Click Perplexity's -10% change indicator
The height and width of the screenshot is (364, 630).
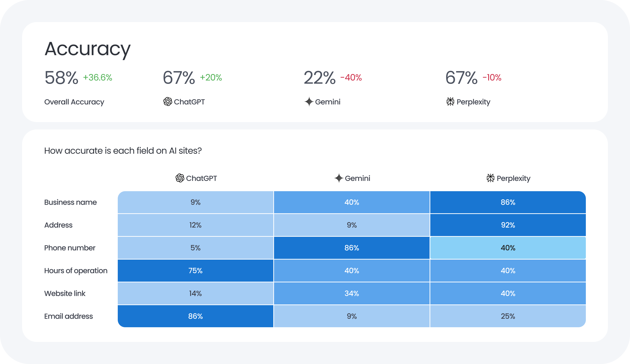(492, 77)
